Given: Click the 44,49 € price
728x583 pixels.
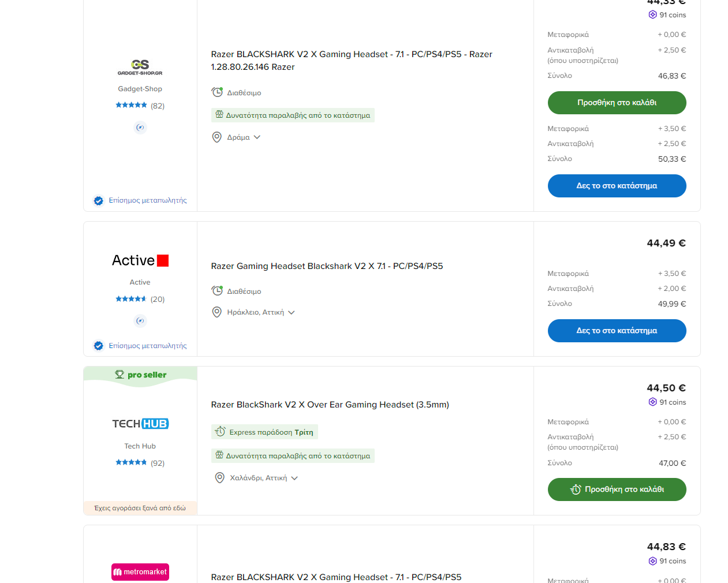Looking at the screenshot, I should 666,243.
